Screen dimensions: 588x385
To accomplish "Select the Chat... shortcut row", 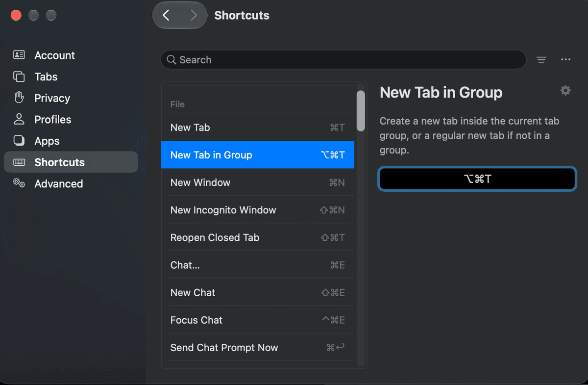I will pyautogui.click(x=258, y=265).
